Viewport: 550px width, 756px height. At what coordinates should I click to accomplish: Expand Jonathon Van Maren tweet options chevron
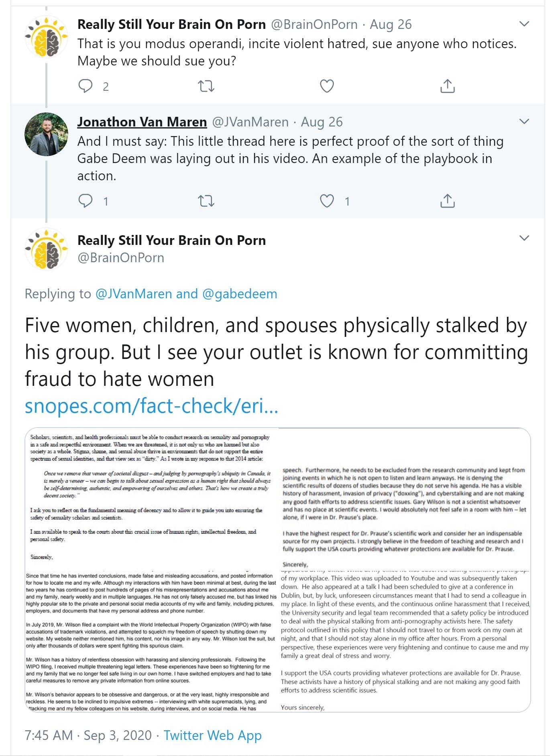pos(524,121)
